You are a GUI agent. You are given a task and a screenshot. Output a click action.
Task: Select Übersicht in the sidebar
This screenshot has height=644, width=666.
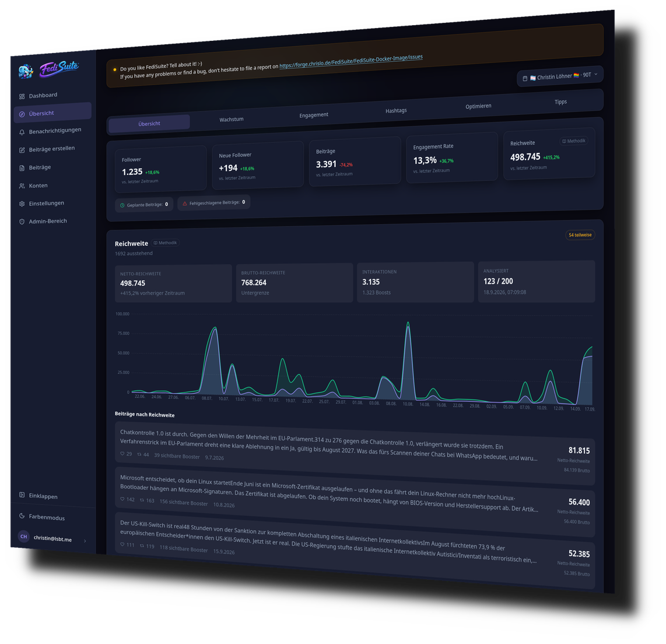(x=52, y=113)
